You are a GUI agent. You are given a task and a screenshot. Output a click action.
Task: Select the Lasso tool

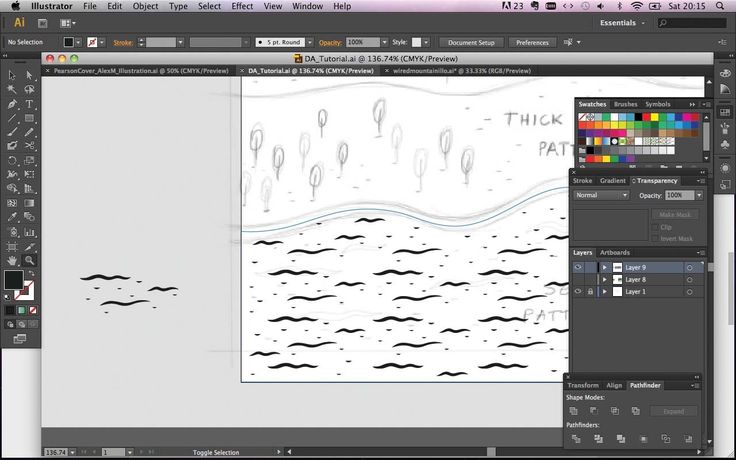pyautogui.click(x=29, y=90)
